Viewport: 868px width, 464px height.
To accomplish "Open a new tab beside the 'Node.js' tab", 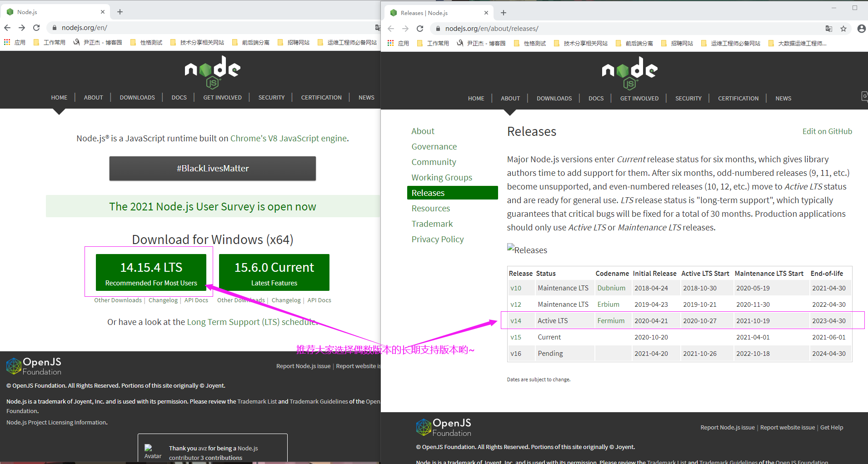I will (x=120, y=12).
